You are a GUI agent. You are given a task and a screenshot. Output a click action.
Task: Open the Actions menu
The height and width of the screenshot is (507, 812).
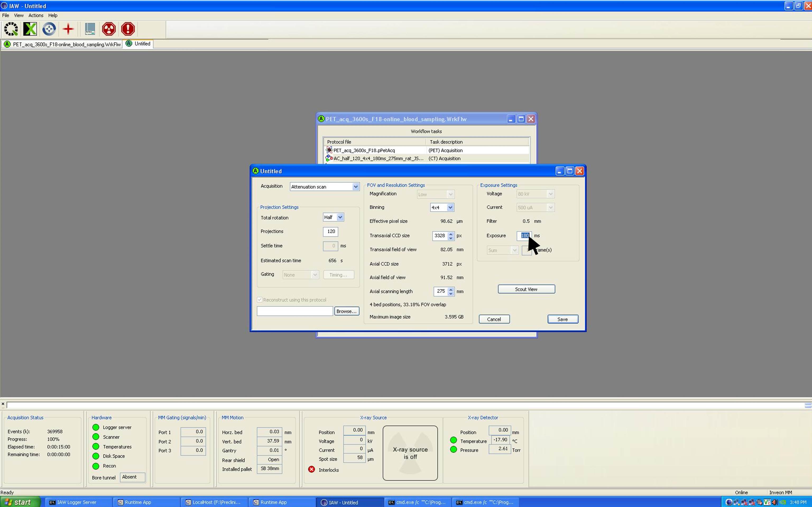[x=36, y=15]
